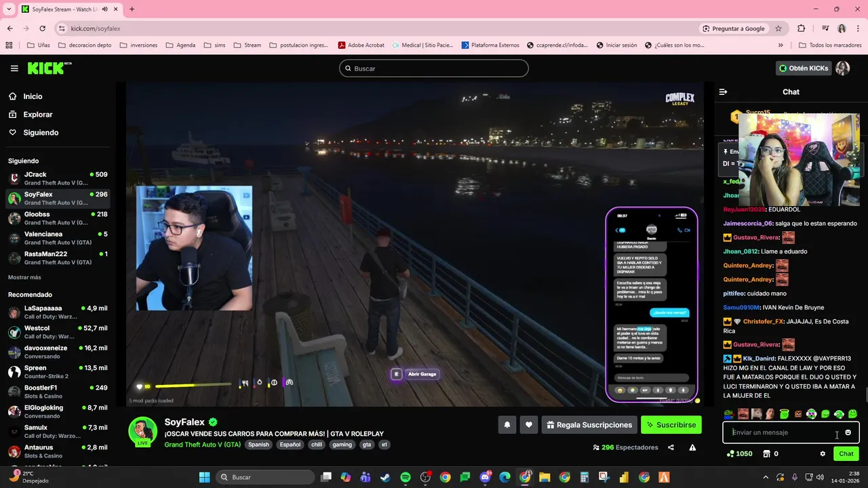The width and height of the screenshot is (868, 488).
Task: Open the inversiones bookmark folder
Action: 138,45
